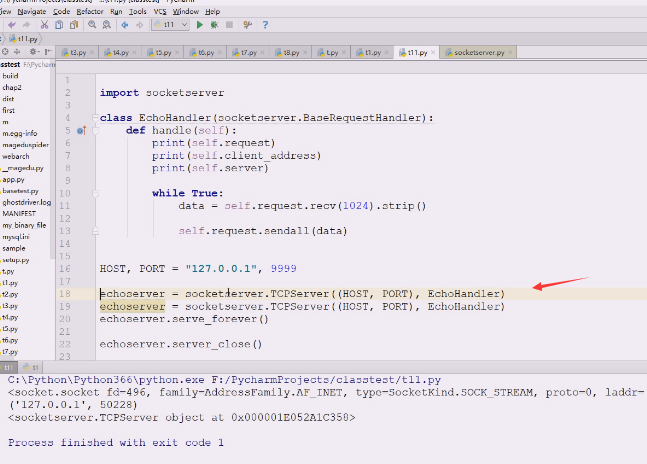
Task: Select the t1 run tool tab
Action: click(31, 367)
